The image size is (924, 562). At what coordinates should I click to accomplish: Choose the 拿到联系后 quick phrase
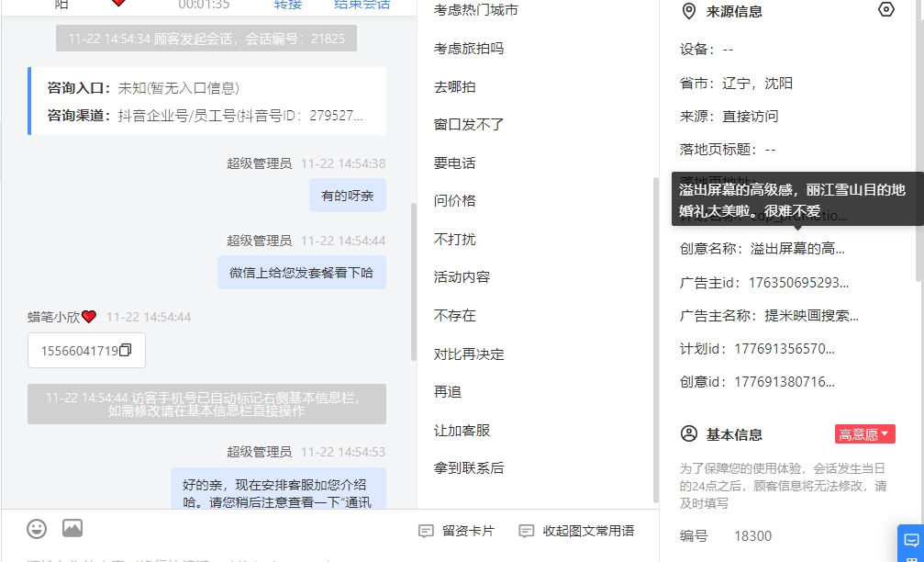click(x=469, y=467)
